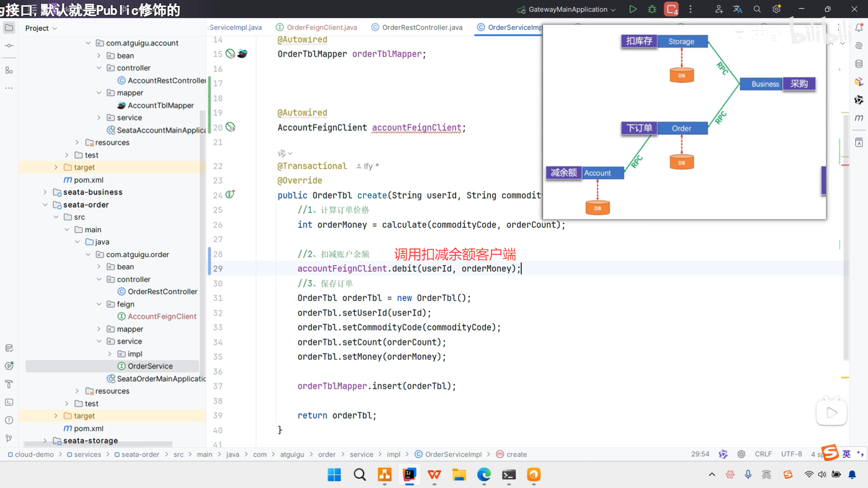Open the Git tool window icon
Image resolution: width=868 pixels, height=488 pixels.
click(x=9, y=438)
